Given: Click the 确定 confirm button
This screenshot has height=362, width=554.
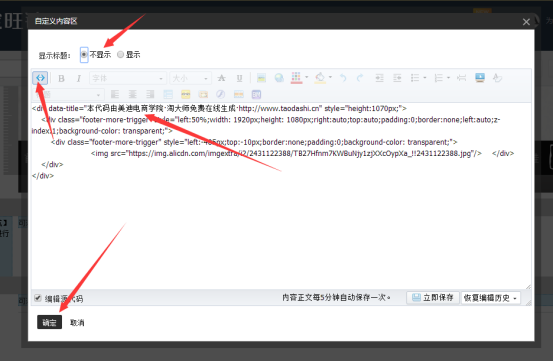Looking at the screenshot, I should coord(49,322).
